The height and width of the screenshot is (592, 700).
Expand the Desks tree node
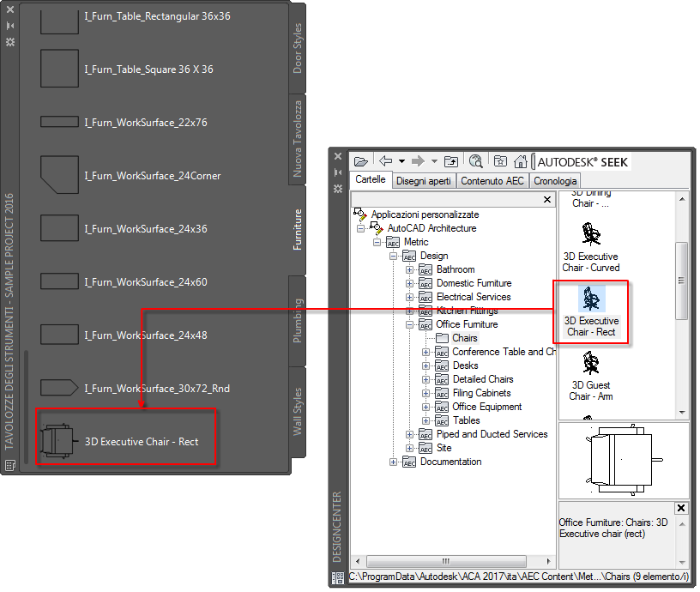click(425, 366)
